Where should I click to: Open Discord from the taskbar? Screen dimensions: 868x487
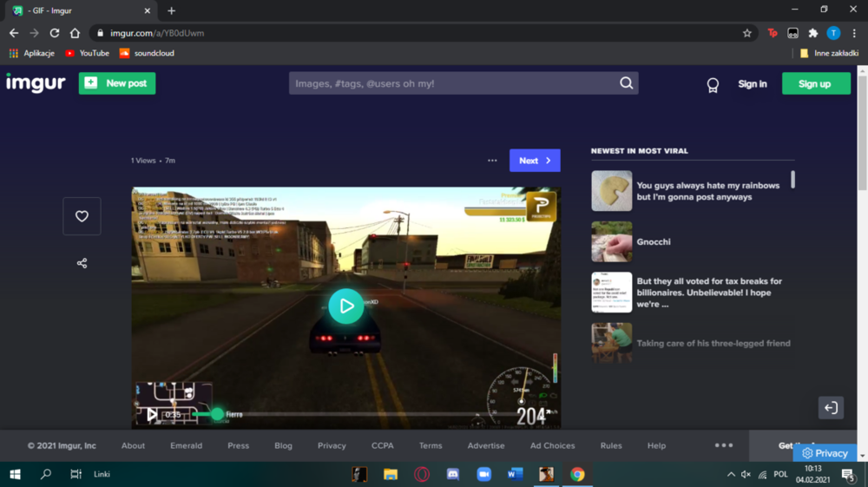click(453, 474)
